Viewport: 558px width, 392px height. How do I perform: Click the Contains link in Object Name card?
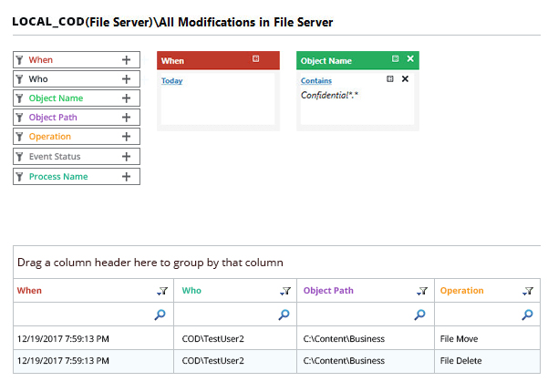[315, 80]
